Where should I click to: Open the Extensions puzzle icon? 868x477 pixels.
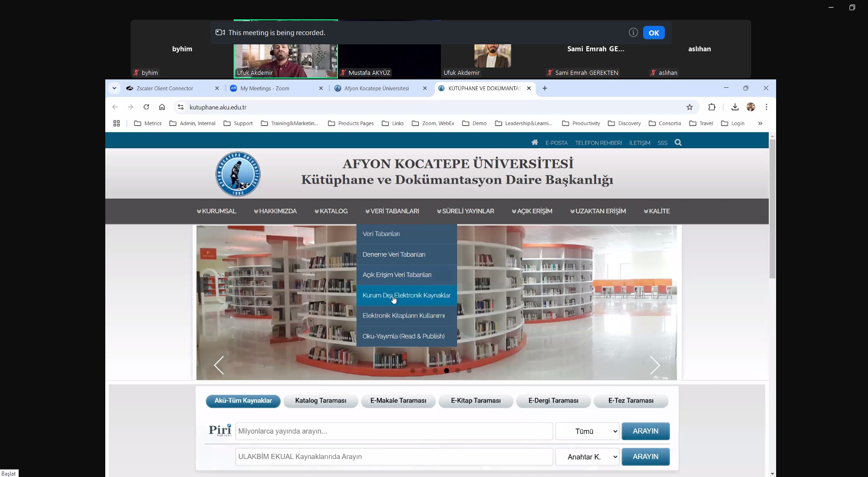point(712,107)
